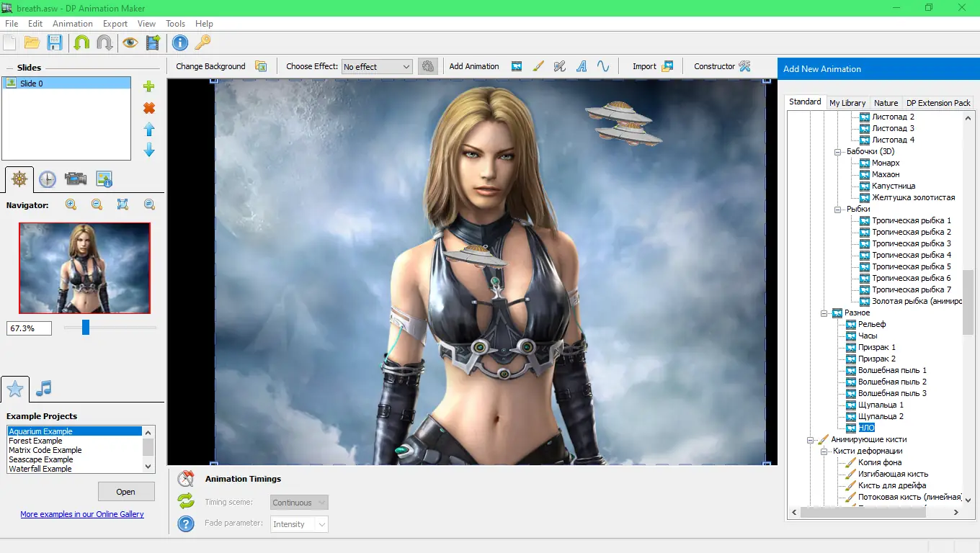Collapse the Разное tree branch
This screenshot has width=980, height=553.
click(824, 313)
